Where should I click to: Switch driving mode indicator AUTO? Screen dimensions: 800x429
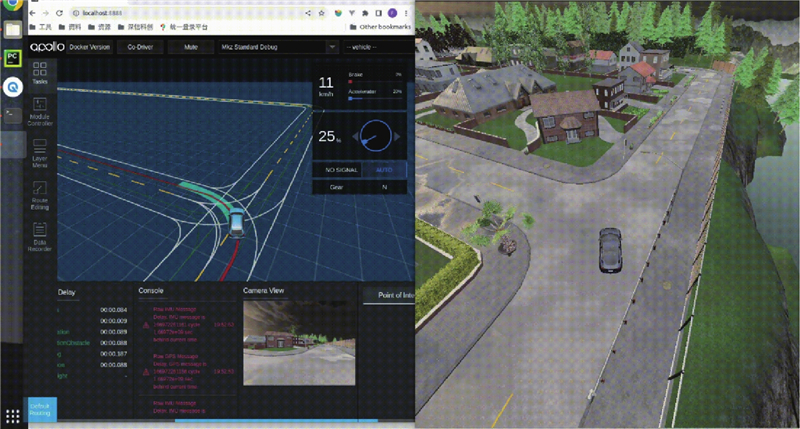click(384, 170)
